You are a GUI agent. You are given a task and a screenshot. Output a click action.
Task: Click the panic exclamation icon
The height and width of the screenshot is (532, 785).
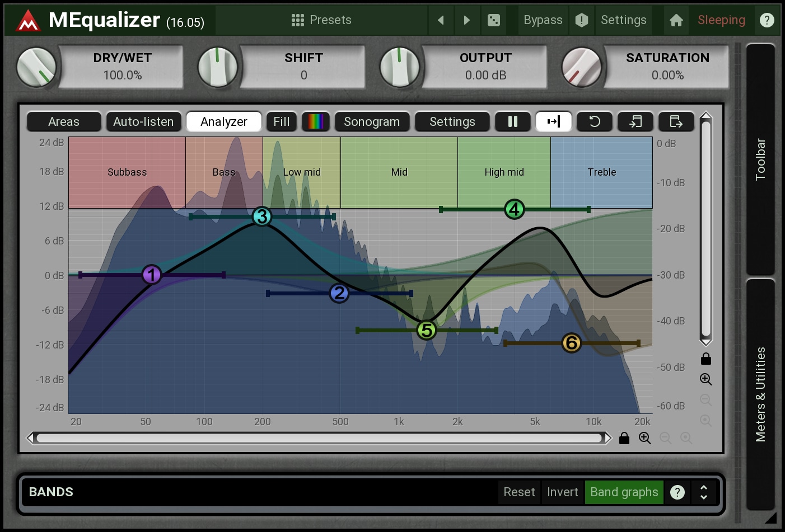pyautogui.click(x=582, y=20)
